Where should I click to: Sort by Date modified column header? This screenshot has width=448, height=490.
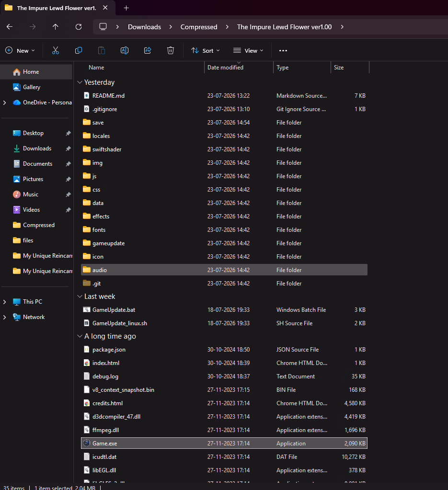pyautogui.click(x=239, y=67)
